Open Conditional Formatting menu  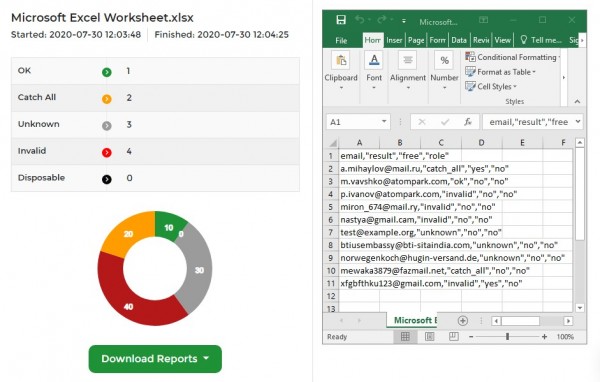tap(512, 57)
